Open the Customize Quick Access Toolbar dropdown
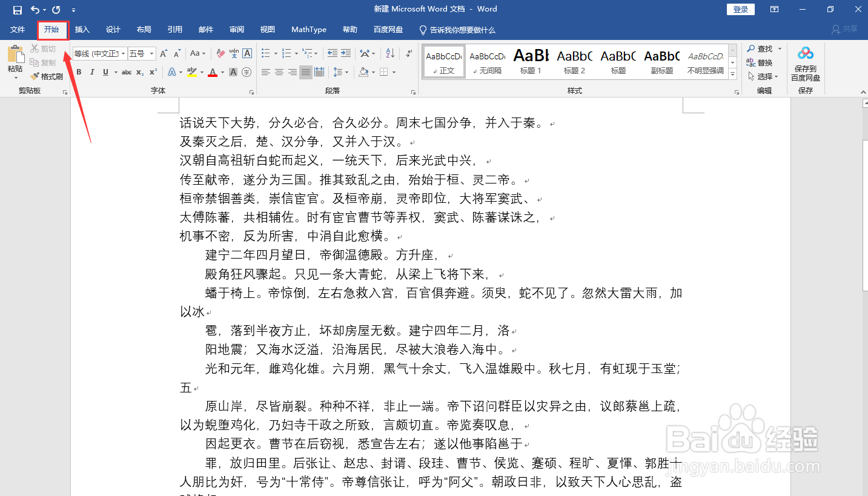The width and height of the screenshot is (868, 496). point(73,10)
